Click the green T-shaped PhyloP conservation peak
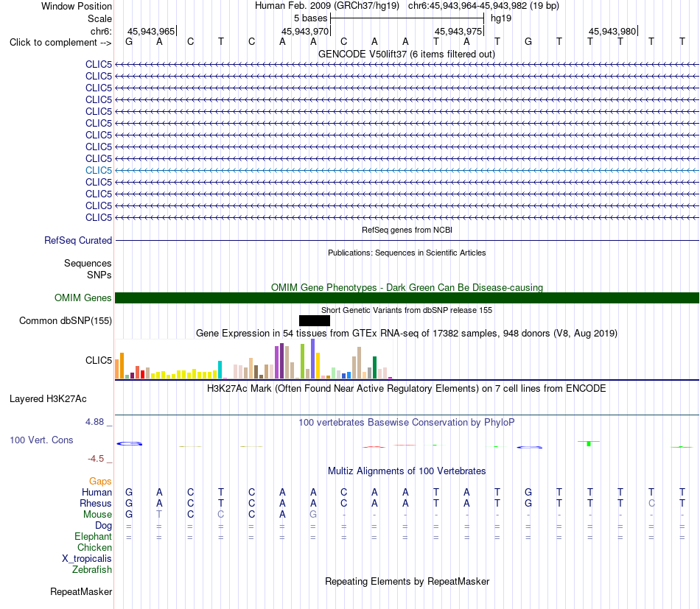Screen dimensions: 700x609 589,443
